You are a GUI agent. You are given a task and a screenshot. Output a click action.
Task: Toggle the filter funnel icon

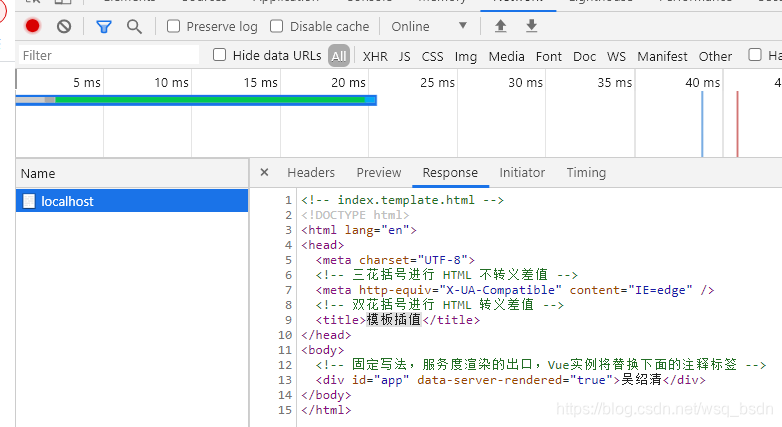tap(104, 26)
